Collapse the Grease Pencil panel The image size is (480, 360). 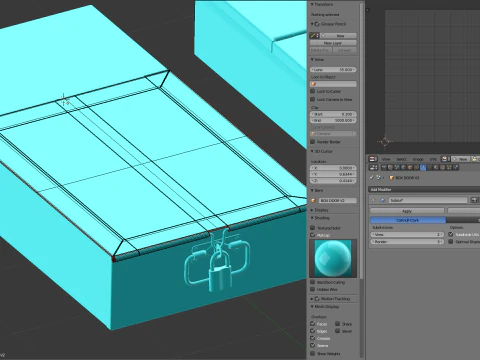[312, 24]
